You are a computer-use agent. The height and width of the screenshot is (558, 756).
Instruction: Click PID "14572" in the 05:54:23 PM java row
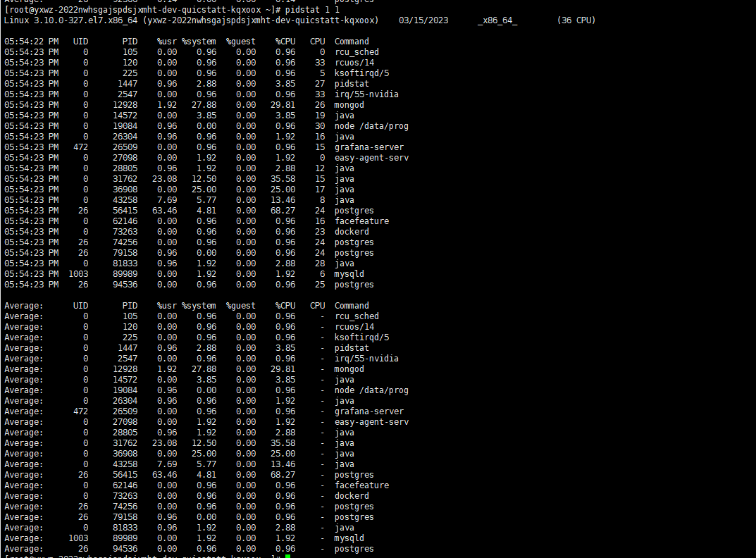(125, 116)
